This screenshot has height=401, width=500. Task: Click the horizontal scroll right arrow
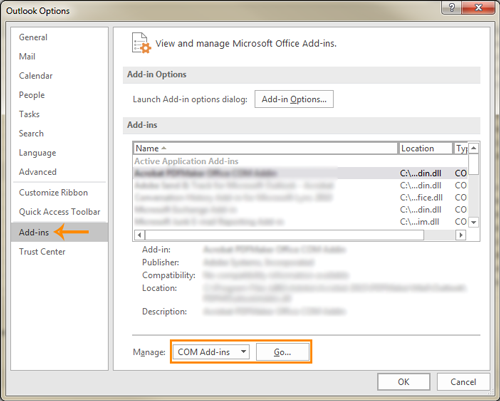coord(460,235)
